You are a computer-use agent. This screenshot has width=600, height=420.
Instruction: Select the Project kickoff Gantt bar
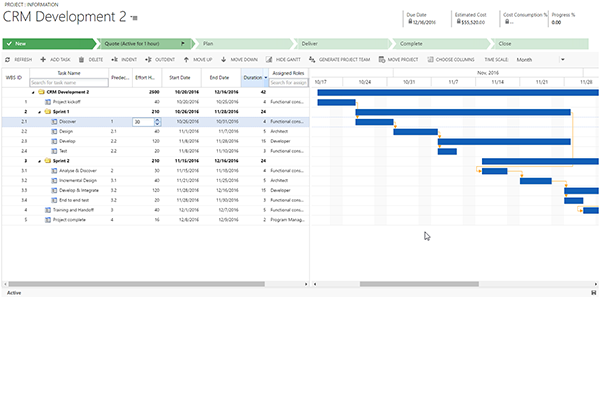pos(336,103)
